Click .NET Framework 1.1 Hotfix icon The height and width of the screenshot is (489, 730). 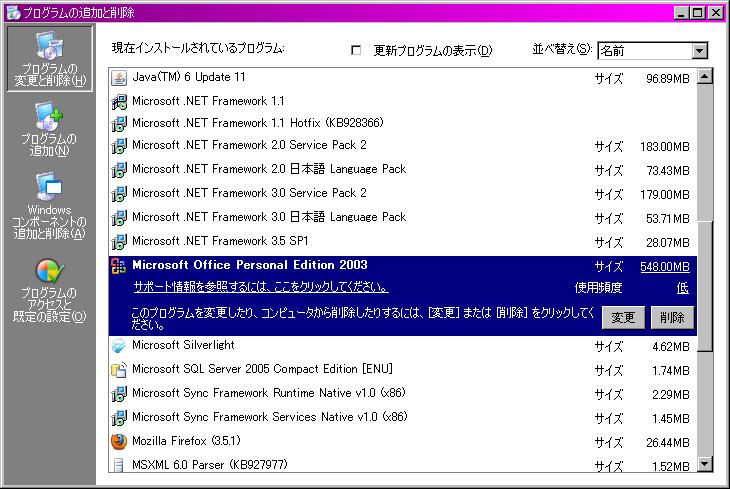tap(119, 123)
